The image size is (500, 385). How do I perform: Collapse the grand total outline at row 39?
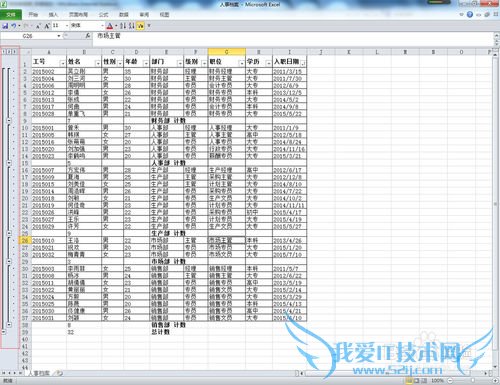[4, 332]
